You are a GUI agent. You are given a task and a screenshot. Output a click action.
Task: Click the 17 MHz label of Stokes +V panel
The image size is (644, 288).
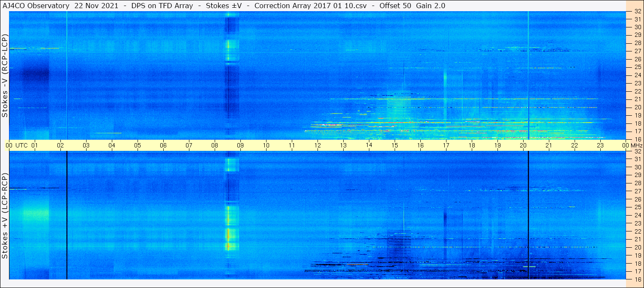click(x=638, y=271)
